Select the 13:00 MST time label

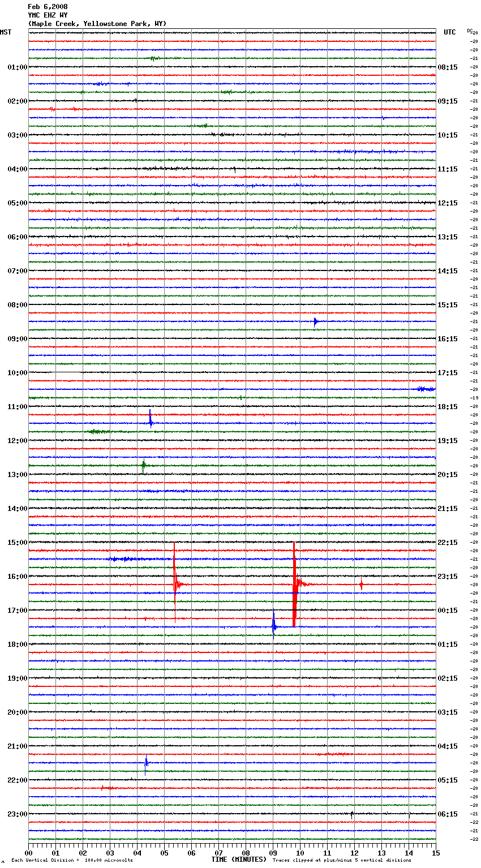18,475
